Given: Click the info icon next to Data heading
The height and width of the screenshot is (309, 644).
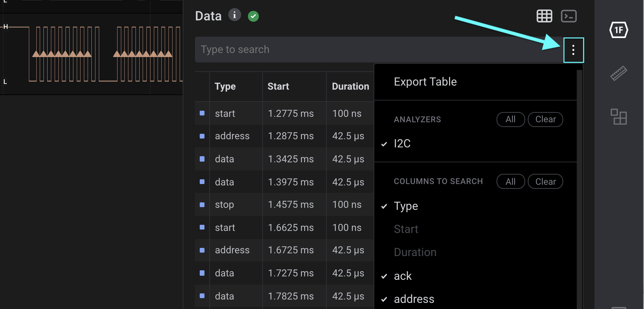Looking at the screenshot, I should click(x=234, y=15).
